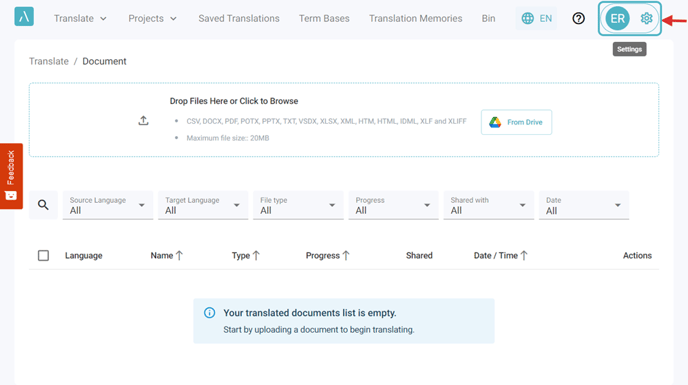
Task: Click the Date / Time column header text
Action: pyautogui.click(x=496, y=255)
